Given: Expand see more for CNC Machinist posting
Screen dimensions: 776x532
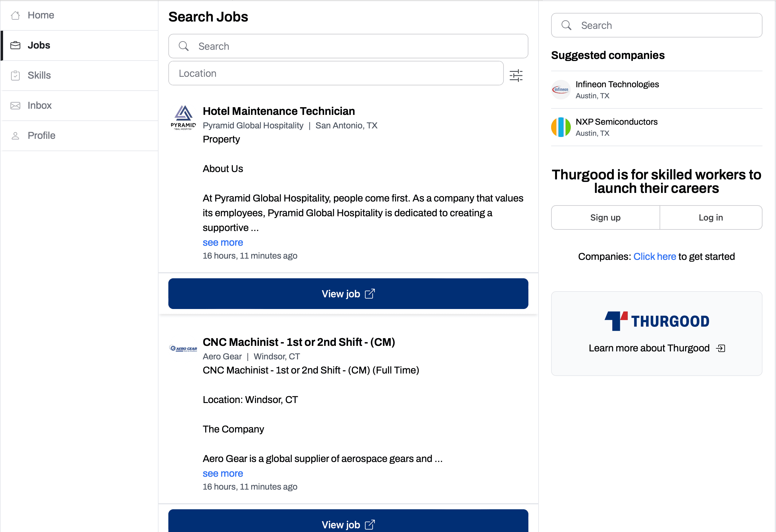Looking at the screenshot, I should [x=222, y=473].
